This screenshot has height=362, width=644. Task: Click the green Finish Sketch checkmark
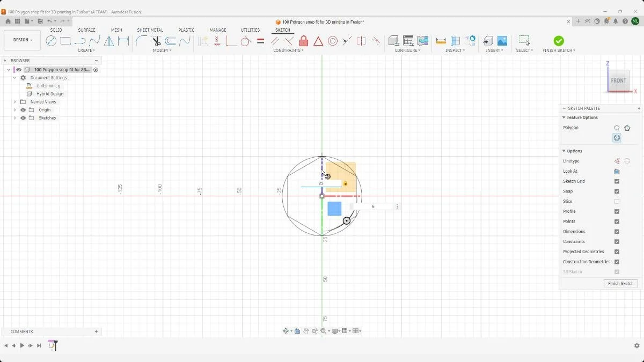coord(559,41)
